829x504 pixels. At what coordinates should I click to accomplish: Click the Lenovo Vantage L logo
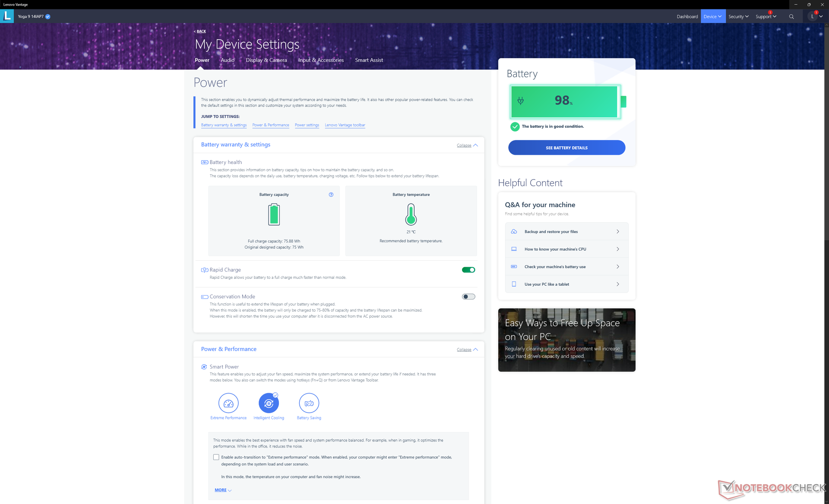7,16
